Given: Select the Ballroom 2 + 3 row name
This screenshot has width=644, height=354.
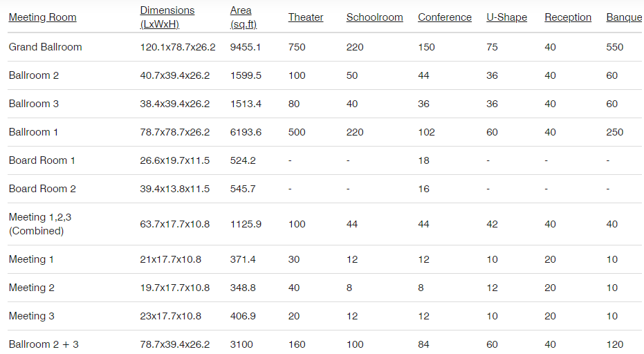Looking at the screenshot, I should [x=44, y=344].
